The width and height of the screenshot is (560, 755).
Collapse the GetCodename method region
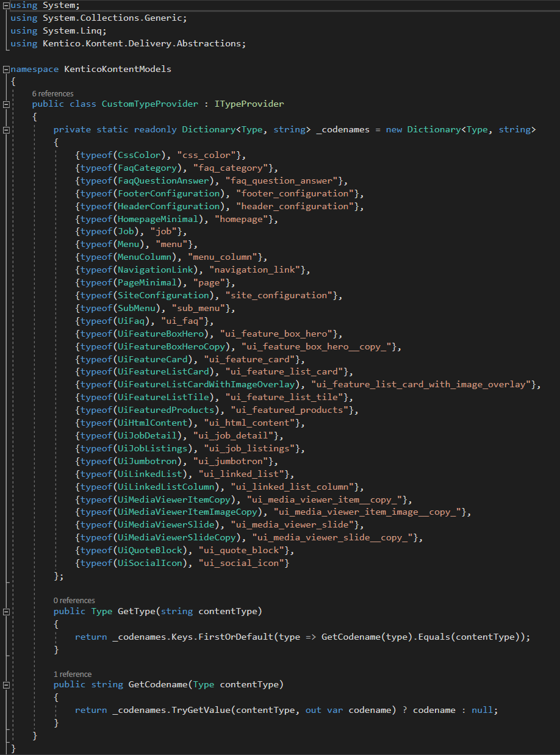6,685
